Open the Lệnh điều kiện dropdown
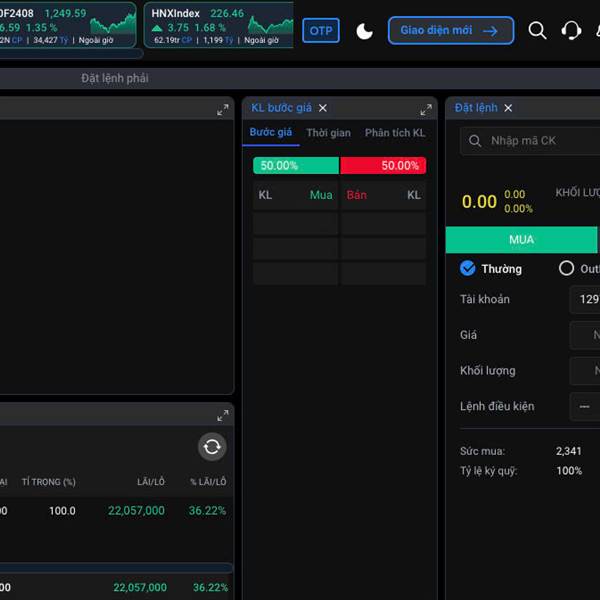The width and height of the screenshot is (600, 600). click(x=585, y=406)
